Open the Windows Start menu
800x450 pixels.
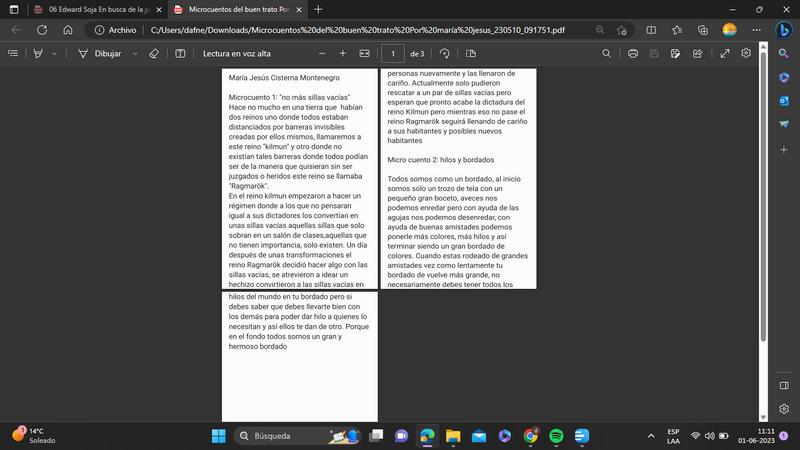(x=218, y=436)
